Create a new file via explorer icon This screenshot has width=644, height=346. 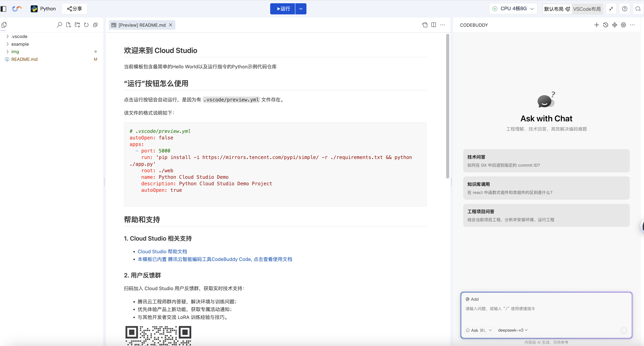tap(68, 25)
